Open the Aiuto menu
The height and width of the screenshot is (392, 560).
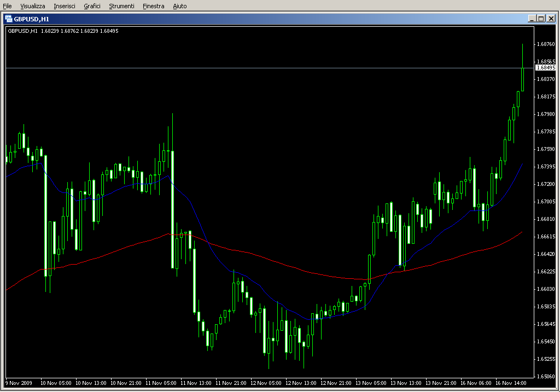[x=179, y=6]
